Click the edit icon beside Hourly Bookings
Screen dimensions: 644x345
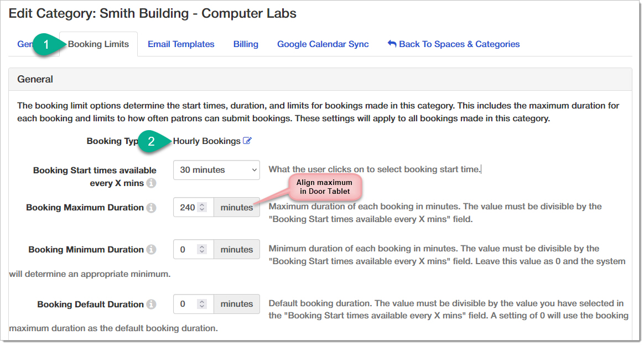pyautogui.click(x=247, y=141)
